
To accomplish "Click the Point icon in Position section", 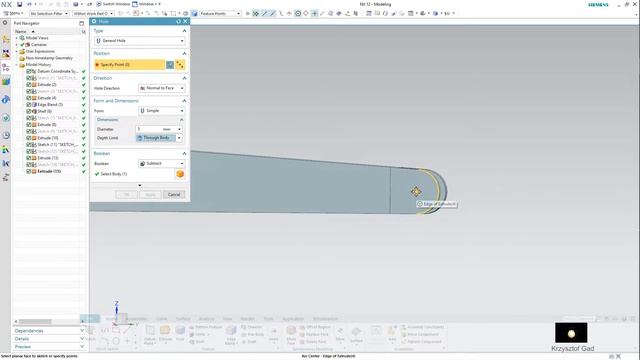I will (x=180, y=64).
